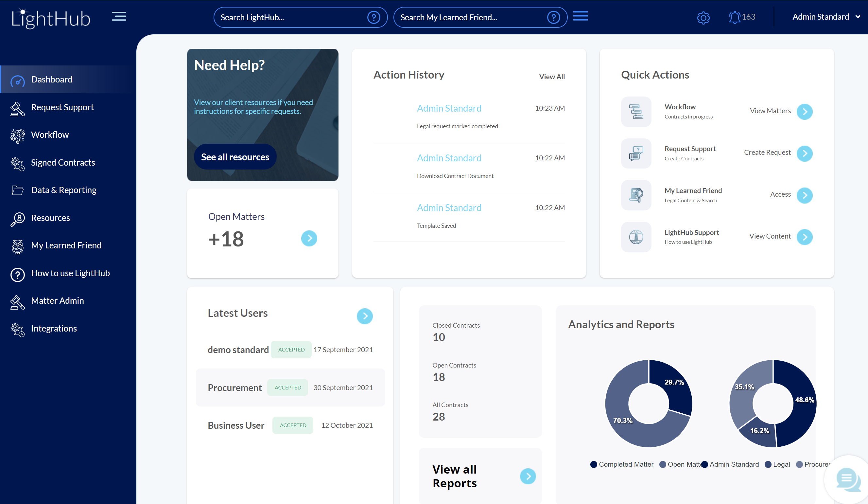This screenshot has width=868, height=504.
Task: Select Signed Contracts from the sidebar
Action: pos(63,162)
